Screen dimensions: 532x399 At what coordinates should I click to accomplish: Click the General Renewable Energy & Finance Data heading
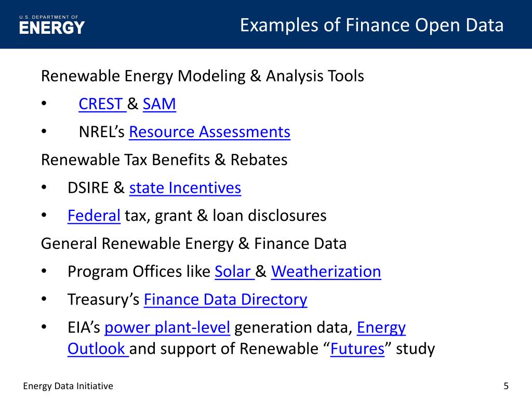[x=194, y=244]
